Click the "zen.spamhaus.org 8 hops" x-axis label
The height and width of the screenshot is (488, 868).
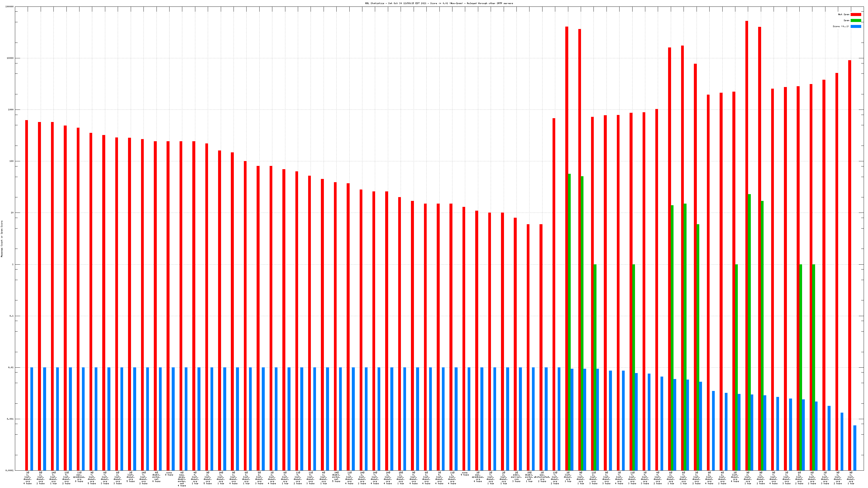pos(79,477)
